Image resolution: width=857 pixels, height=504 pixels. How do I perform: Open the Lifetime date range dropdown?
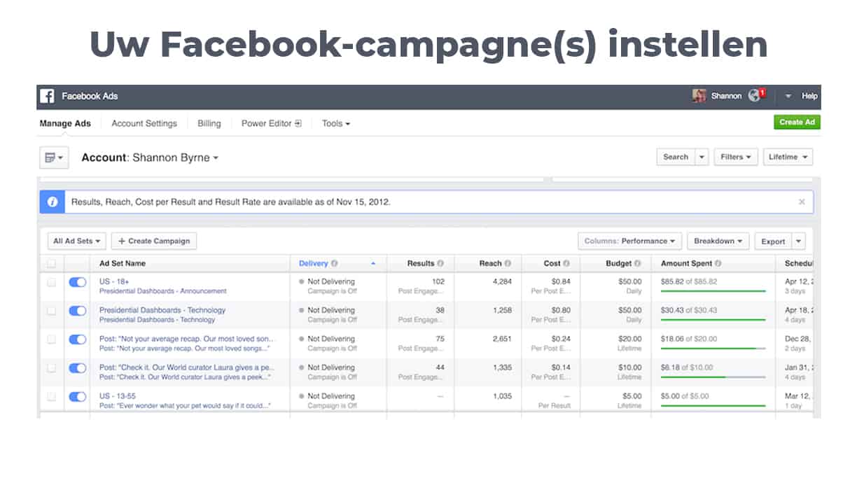click(788, 157)
